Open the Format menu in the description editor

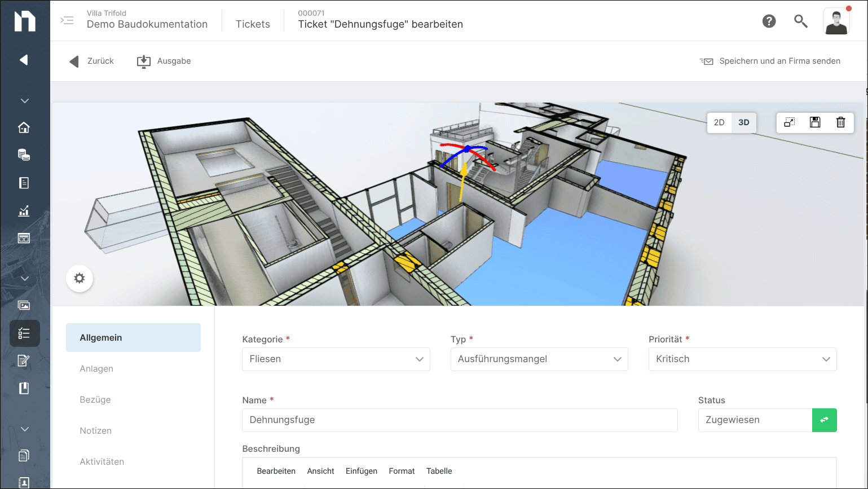[402, 471]
